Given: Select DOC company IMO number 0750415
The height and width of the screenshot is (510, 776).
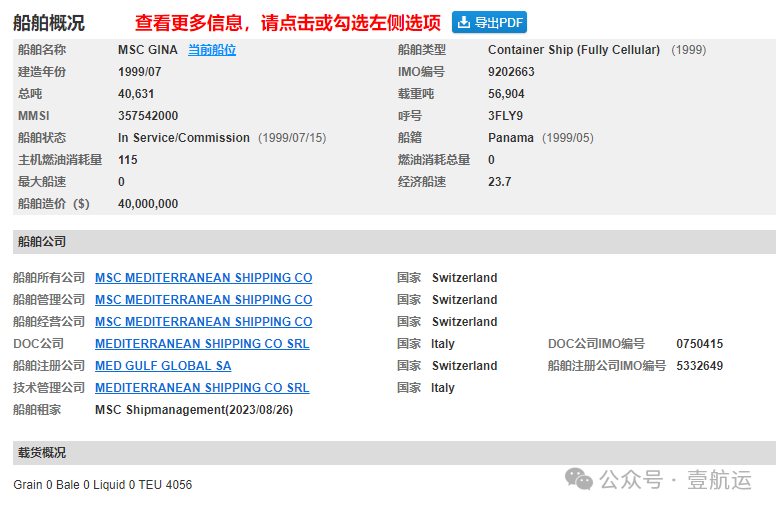Looking at the screenshot, I should tap(700, 344).
